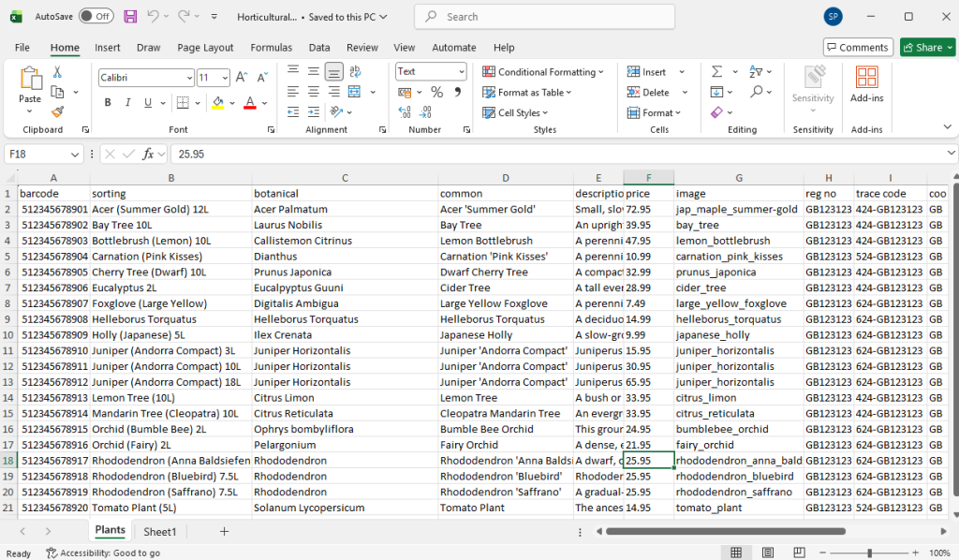Viewport: 959px width, 560px height.
Task: Click the Cut scissors icon
Action: [57, 72]
